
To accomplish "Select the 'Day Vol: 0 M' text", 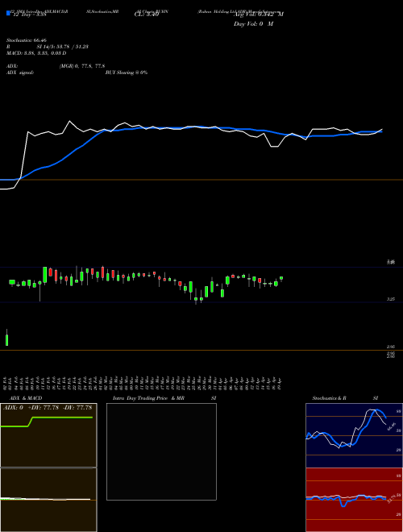I will (x=253, y=24).
